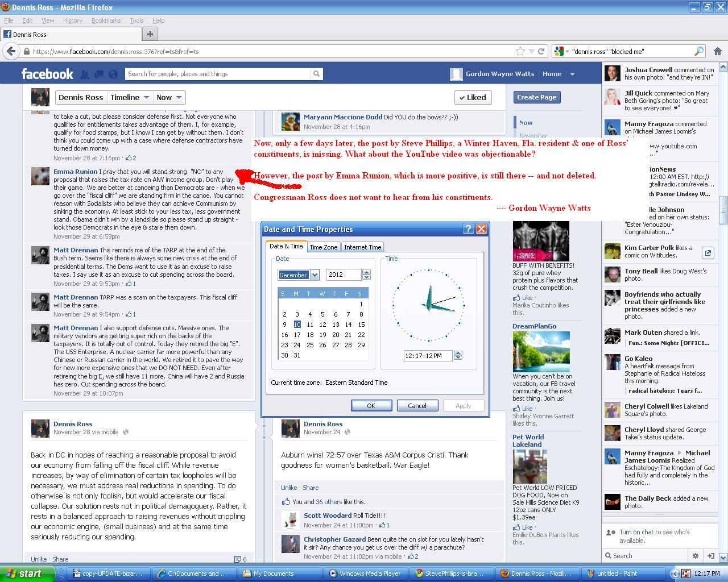This screenshot has height=582, width=728.
Task: Click help question mark in Date and Time dialog
Action: (x=468, y=229)
